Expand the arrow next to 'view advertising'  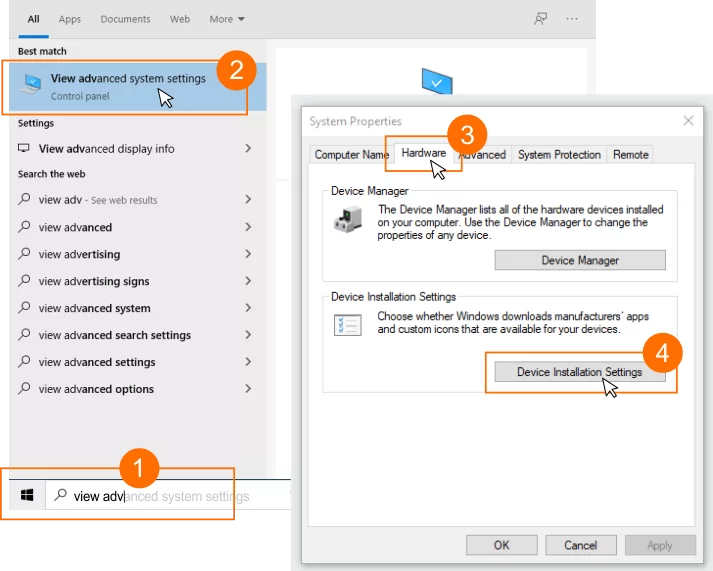248,254
